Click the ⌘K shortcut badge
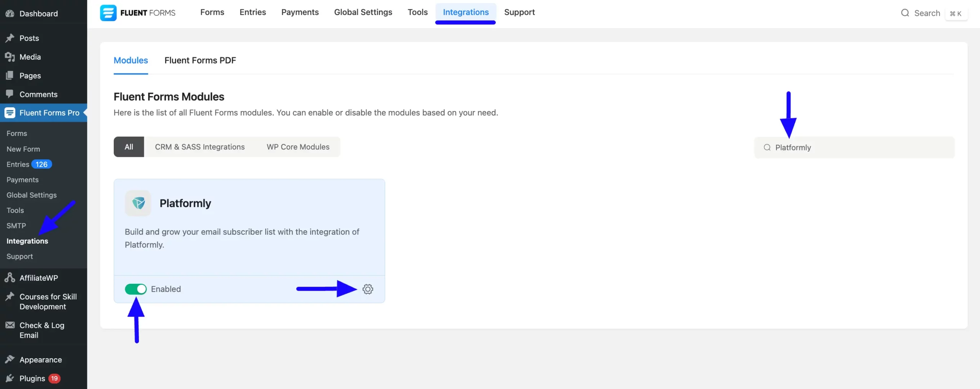Viewport: 980px width, 389px height. coord(955,13)
